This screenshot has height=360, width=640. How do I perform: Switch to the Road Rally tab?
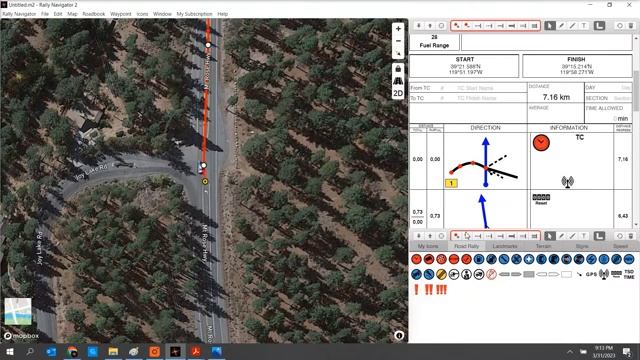point(467,246)
